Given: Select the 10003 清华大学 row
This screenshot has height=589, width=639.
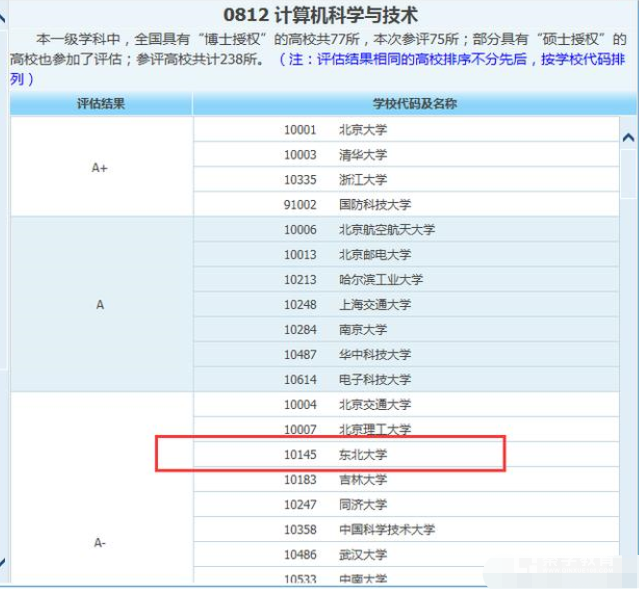Looking at the screenshot, I should point(406,154).
